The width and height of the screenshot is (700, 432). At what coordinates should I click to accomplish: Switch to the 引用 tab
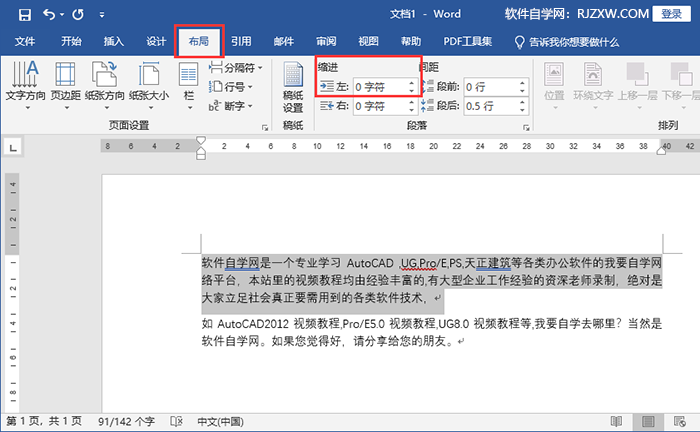(241, 42)
